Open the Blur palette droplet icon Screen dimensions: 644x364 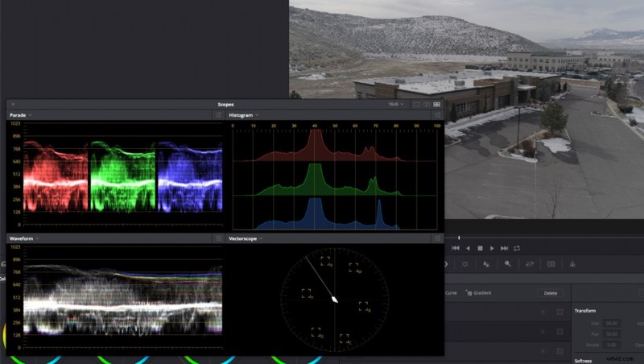point(486,264)
